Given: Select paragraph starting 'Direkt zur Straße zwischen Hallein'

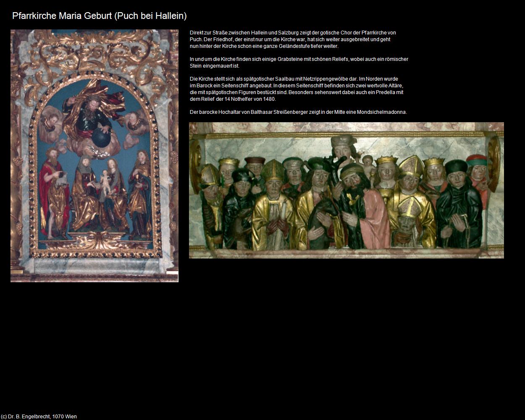Looking at the screenshot, I should click(x=293, y=39).
